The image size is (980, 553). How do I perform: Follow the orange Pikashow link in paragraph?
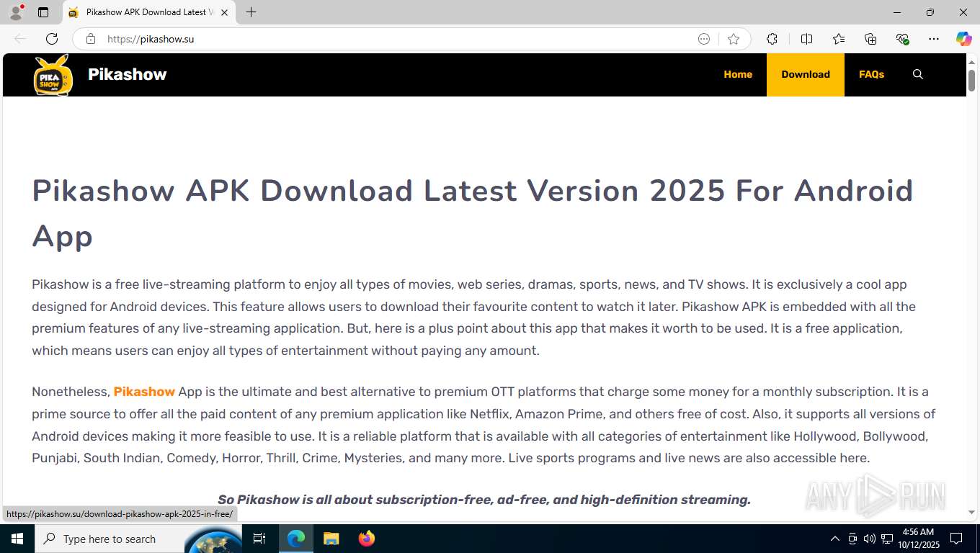click(144, 392)
